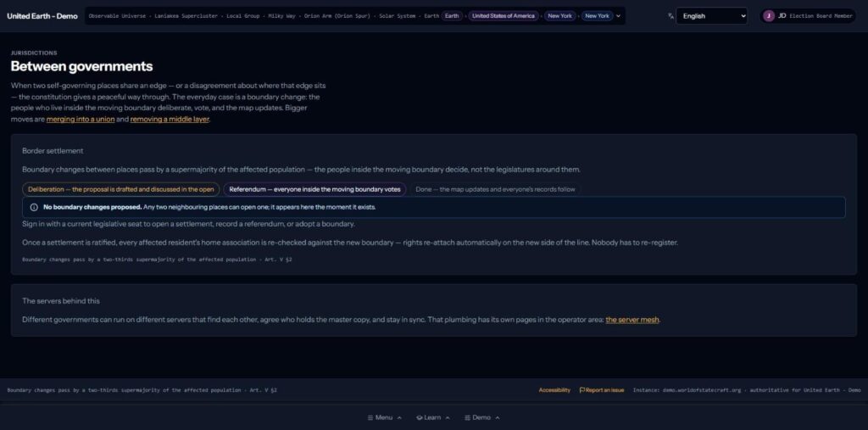Open the Demo bottom menu
This screenshot has width=868, height=430.
coord(481,418)
